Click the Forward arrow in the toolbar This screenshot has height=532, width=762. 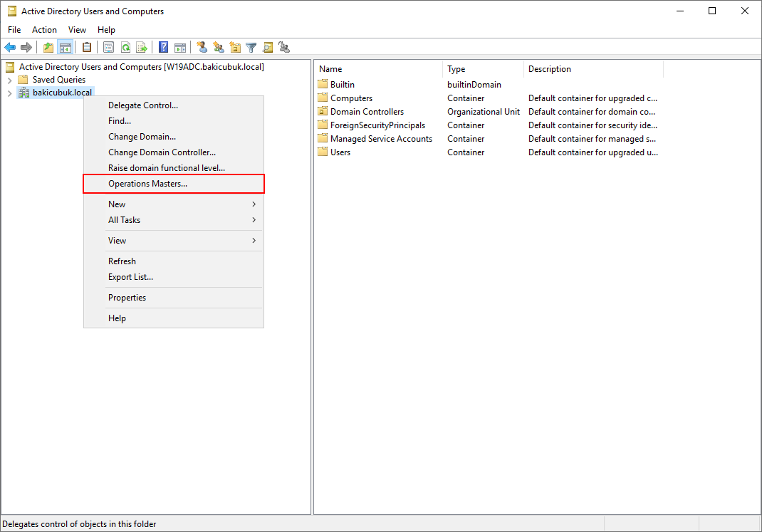pos(26,47)
